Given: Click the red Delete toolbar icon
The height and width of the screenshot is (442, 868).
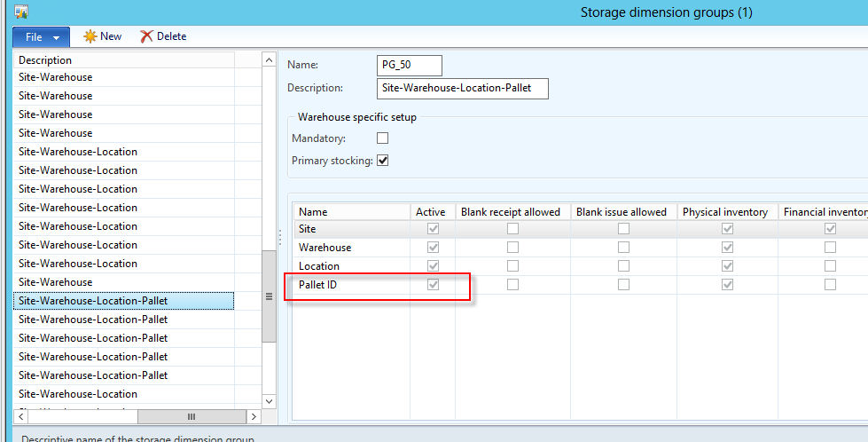Looking at the screenshot, I should tap(146, 36).
